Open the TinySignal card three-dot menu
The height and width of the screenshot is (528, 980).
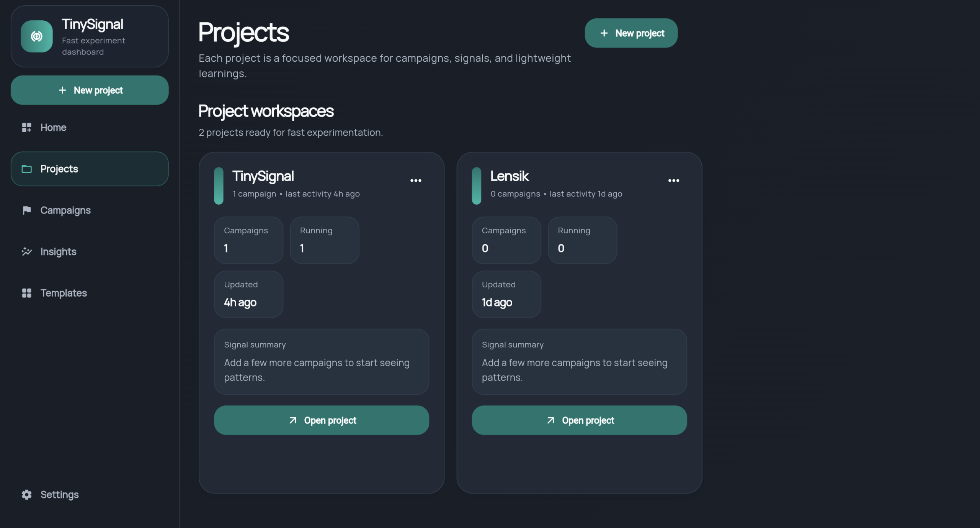pyautogui.click(x=416, y=180)
